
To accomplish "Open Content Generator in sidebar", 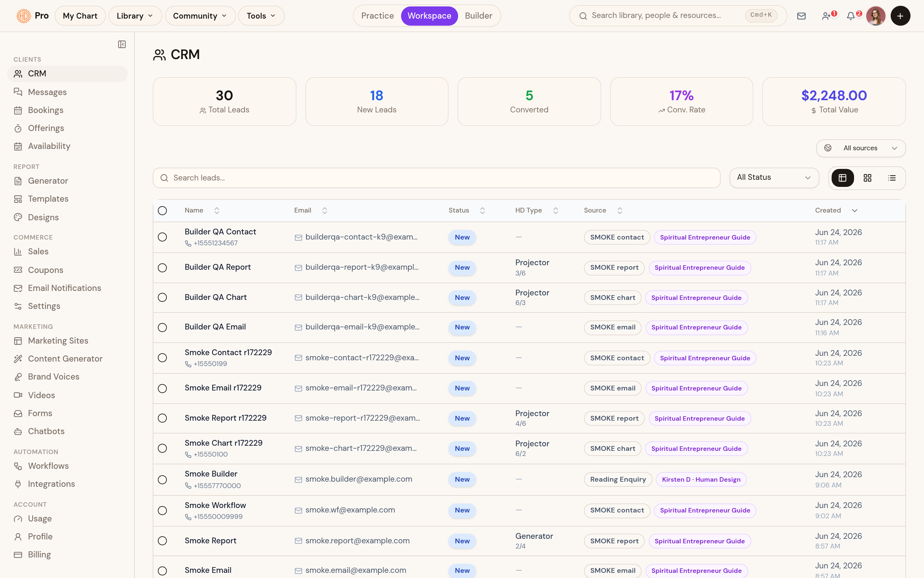I will pyautogui.click(x=67, y=359).
